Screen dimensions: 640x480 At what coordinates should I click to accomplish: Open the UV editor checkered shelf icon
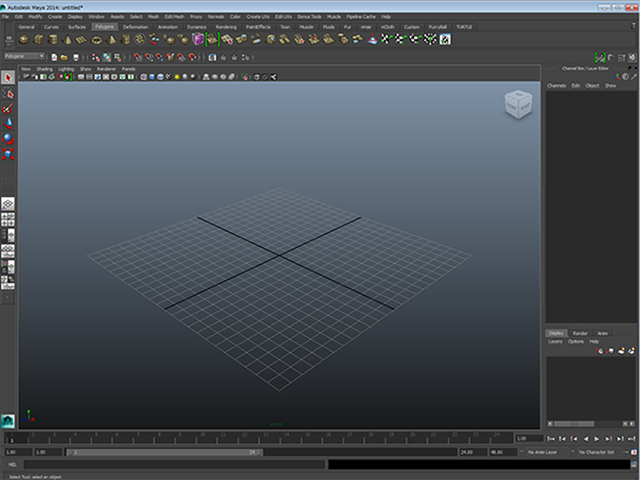point(445,39)
